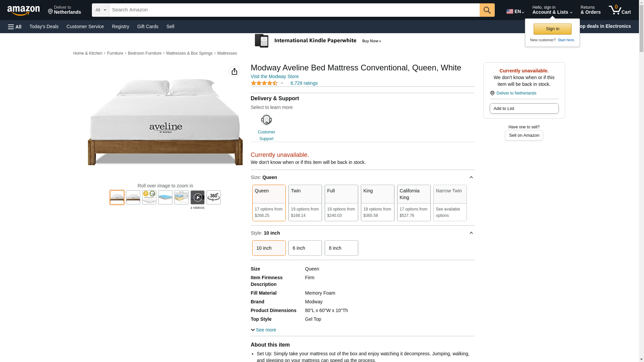
Task: Open the star rating popover arrow
Action: pos(282,83)
